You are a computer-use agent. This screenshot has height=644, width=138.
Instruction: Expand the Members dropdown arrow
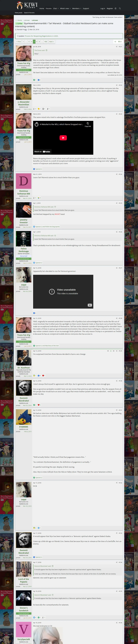[x=81, y=8]
